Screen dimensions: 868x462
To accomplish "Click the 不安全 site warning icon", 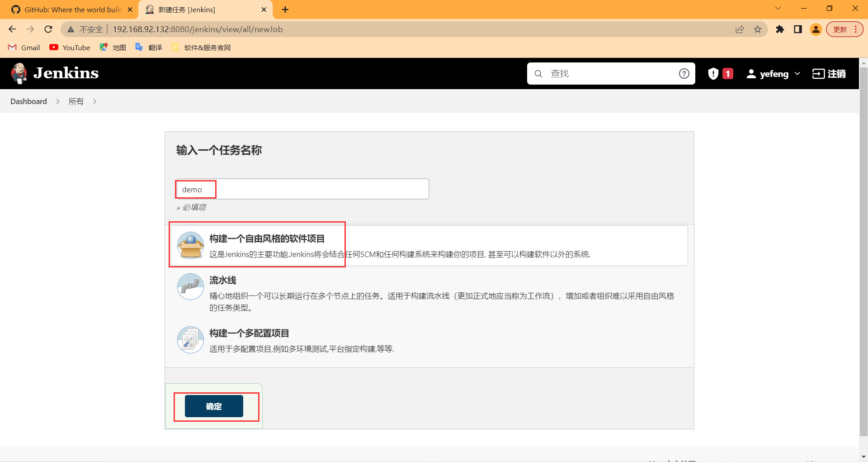I will pos(71,29).
